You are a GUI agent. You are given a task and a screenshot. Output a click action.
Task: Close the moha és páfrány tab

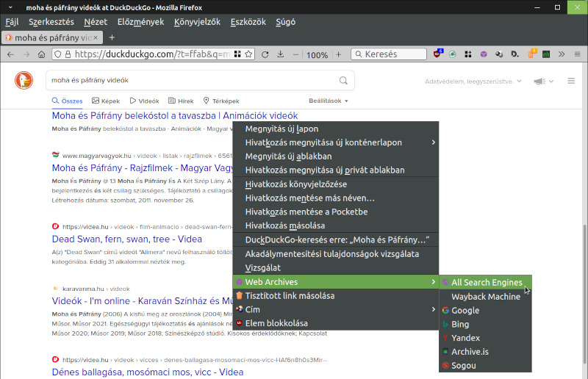coord(96,37)
